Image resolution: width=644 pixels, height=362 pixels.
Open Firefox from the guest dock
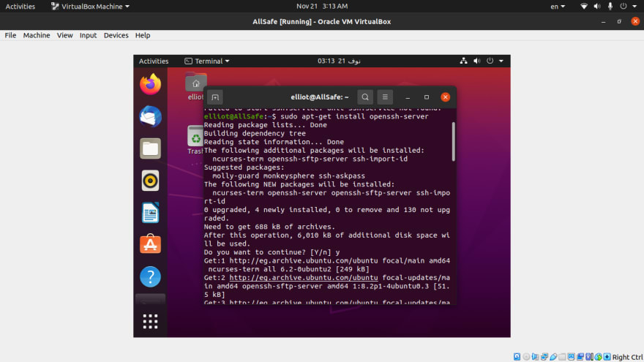pos(150,84)
